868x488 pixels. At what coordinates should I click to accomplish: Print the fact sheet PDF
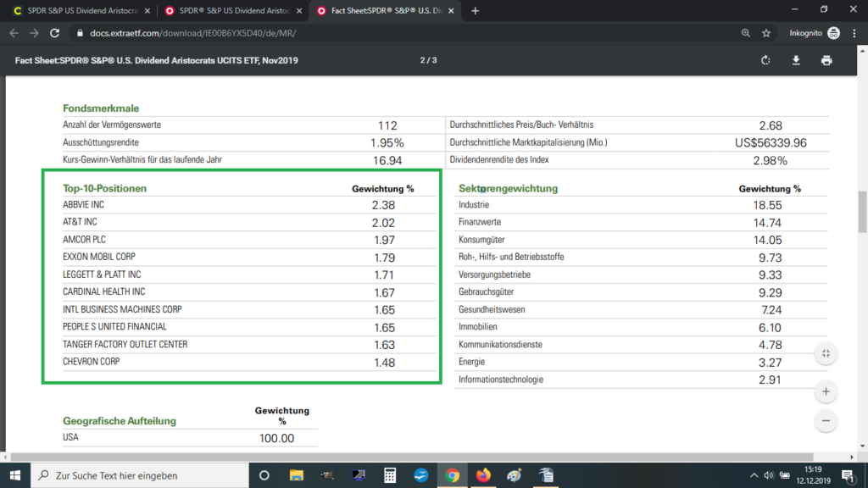[x=826, y=60]
